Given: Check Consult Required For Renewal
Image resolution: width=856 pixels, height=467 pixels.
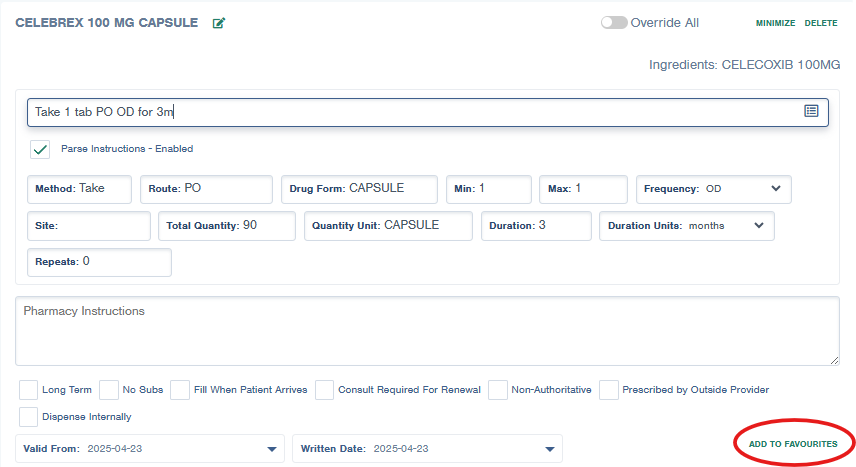Looking at the screenshot, I should [324, 390].
